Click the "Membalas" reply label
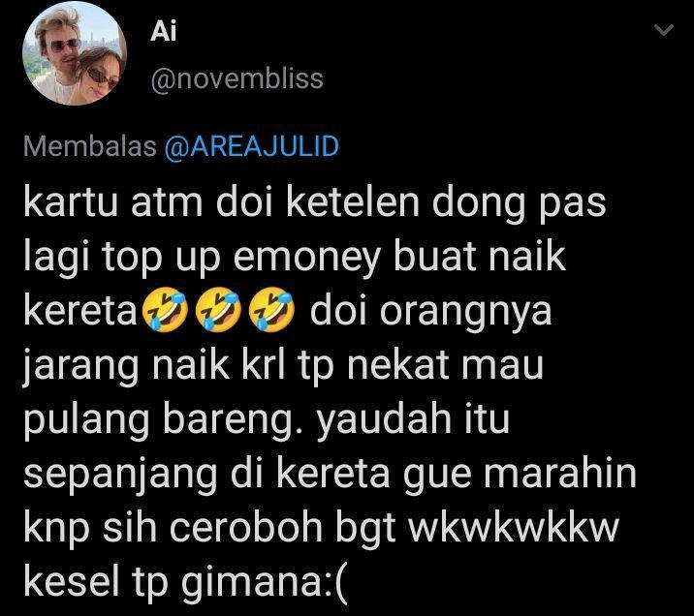 click(x=90, y=146)
